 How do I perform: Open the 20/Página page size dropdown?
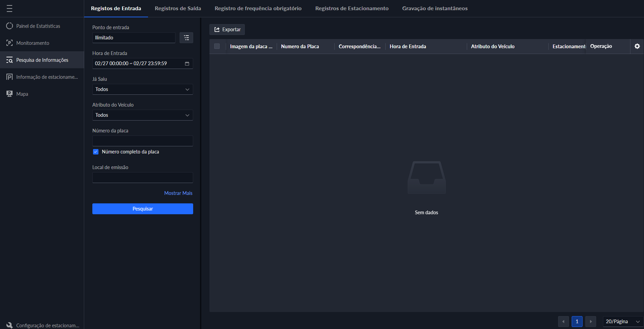click(x=622, y=322)
